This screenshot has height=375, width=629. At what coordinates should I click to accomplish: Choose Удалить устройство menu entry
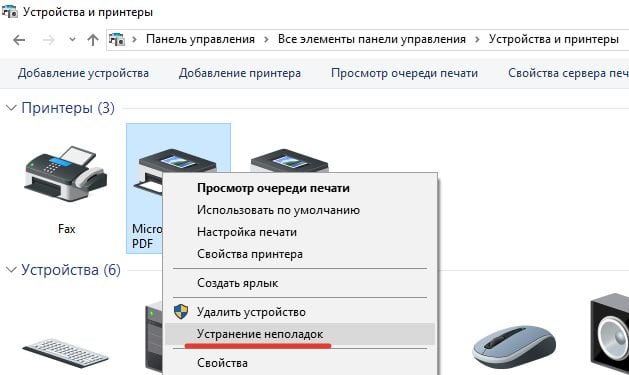[251, 312]
